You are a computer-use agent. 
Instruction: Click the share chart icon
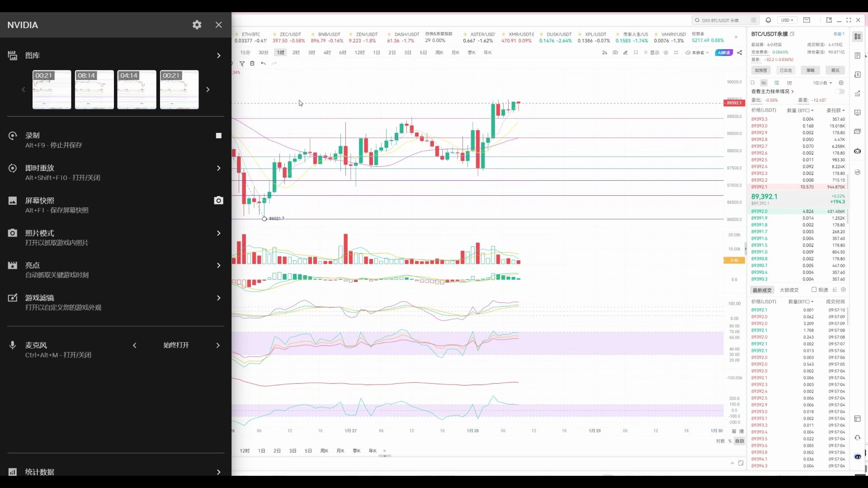[740, 53]
